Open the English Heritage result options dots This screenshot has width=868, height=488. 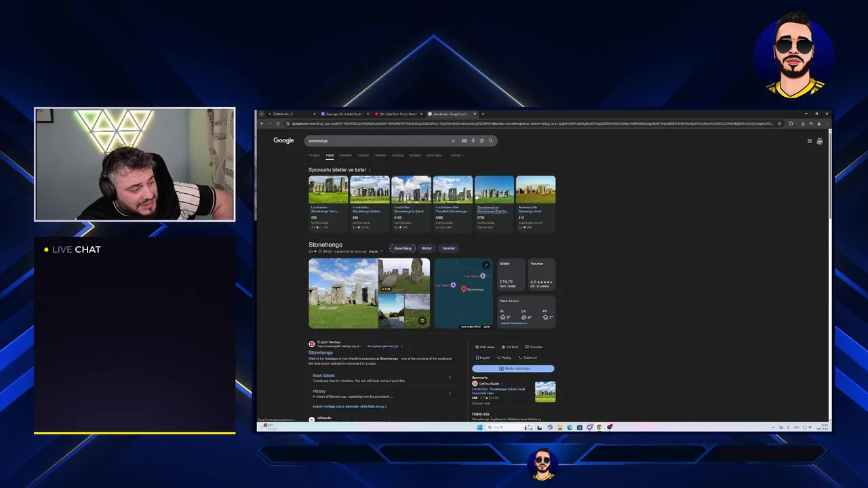pyautogui.click(x=402, y=346)
